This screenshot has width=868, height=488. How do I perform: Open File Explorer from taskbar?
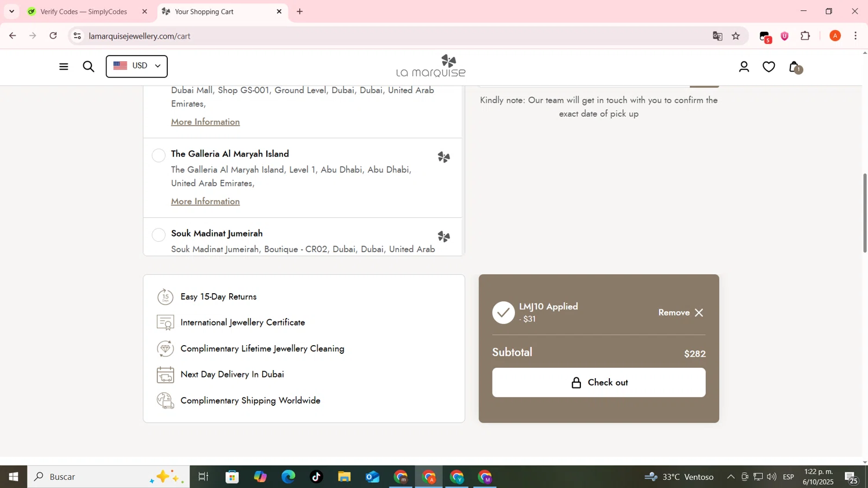pyautogui.click(x=344, y=477)
